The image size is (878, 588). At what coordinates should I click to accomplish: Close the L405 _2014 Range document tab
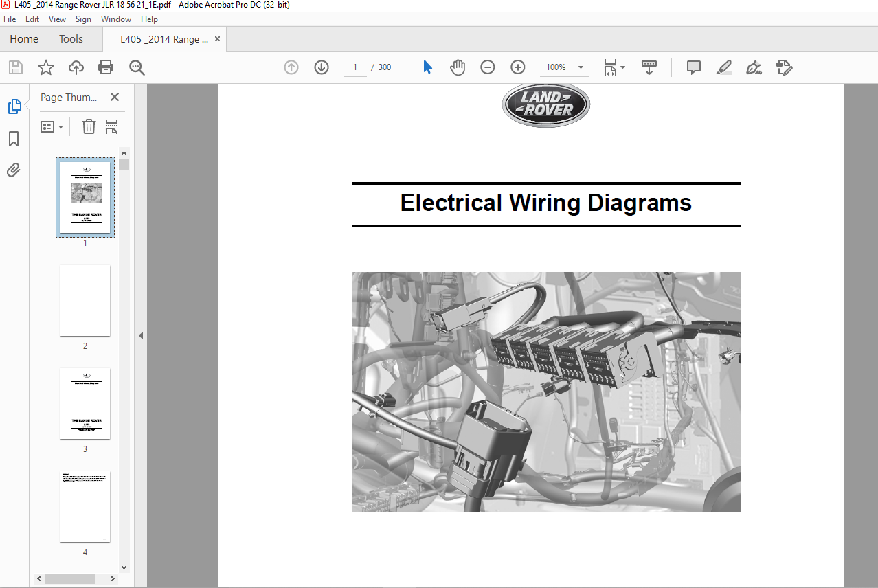click(x=218, y=39)
